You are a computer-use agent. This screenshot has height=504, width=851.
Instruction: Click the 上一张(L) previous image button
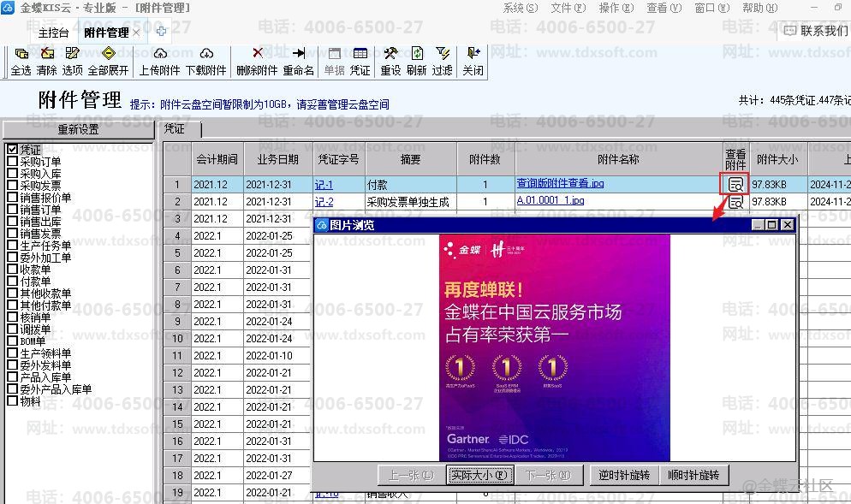point(412,475)
